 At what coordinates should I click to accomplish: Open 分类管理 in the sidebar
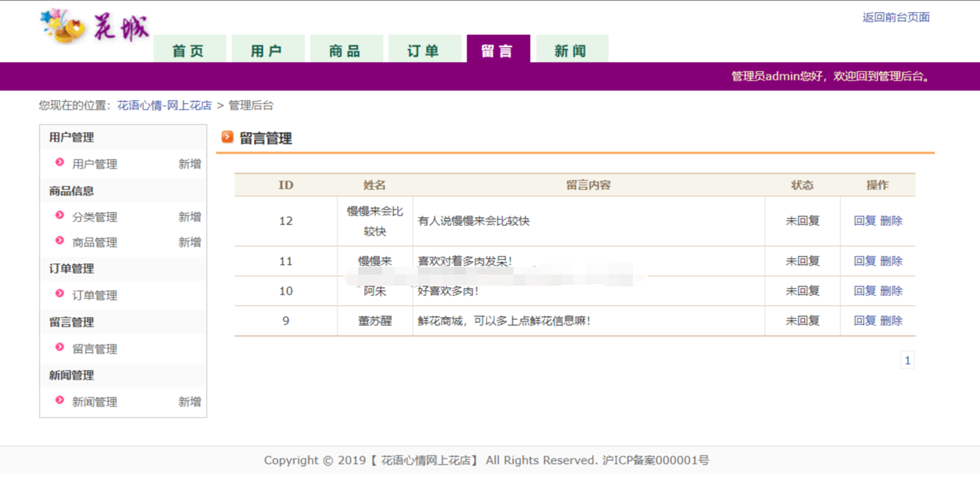[x=95, y=217]
